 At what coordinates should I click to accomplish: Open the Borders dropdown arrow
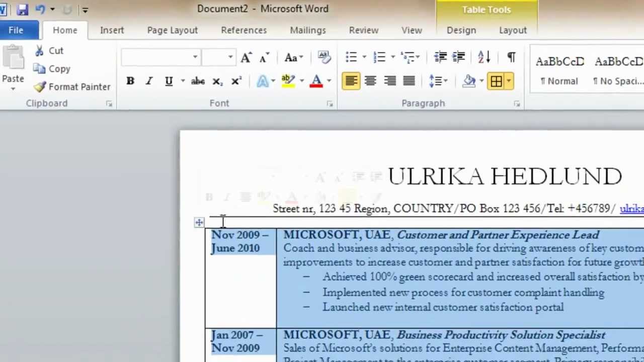[x=509, y=81]
